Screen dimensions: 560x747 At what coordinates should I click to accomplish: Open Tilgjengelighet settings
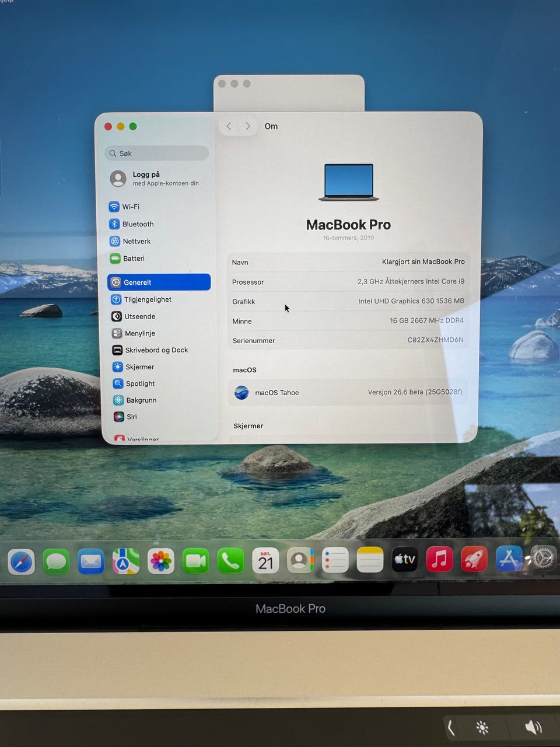coord(141,299)
